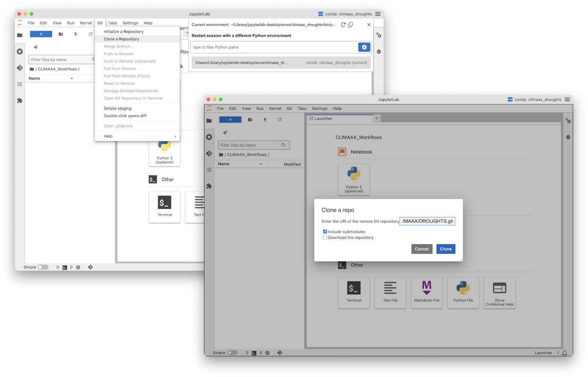This screenshot has width=588, height=377.
Task: Copy current environment path icon
Action: [x=351, y=25]
